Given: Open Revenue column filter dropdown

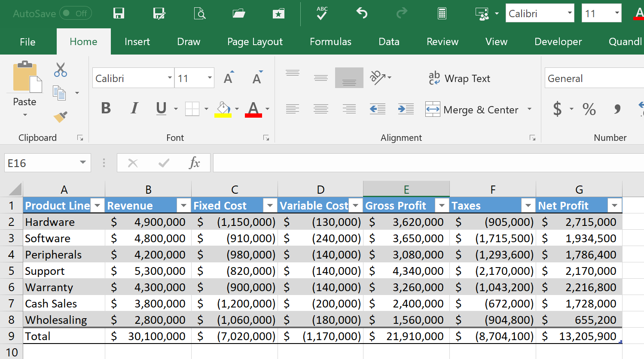Looking at the screenshot, I should [183, 206].
